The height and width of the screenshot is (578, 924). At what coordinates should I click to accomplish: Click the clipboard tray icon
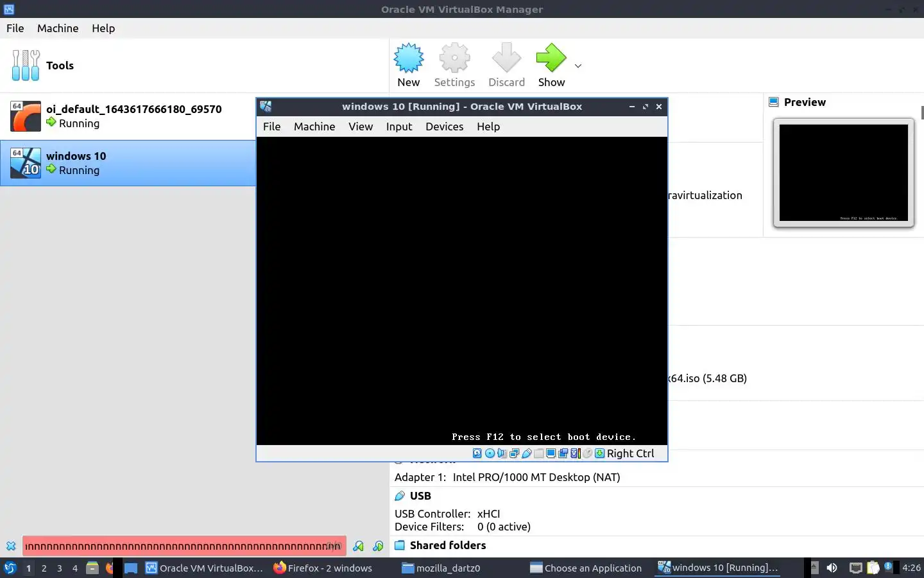(873, 568)
